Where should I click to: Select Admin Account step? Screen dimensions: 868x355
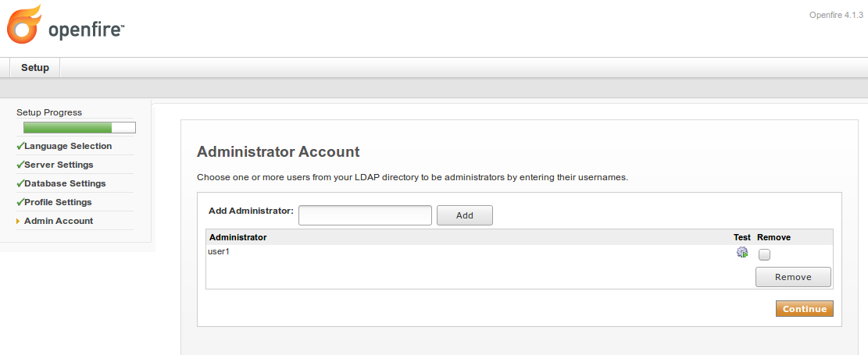pos(59,221)
